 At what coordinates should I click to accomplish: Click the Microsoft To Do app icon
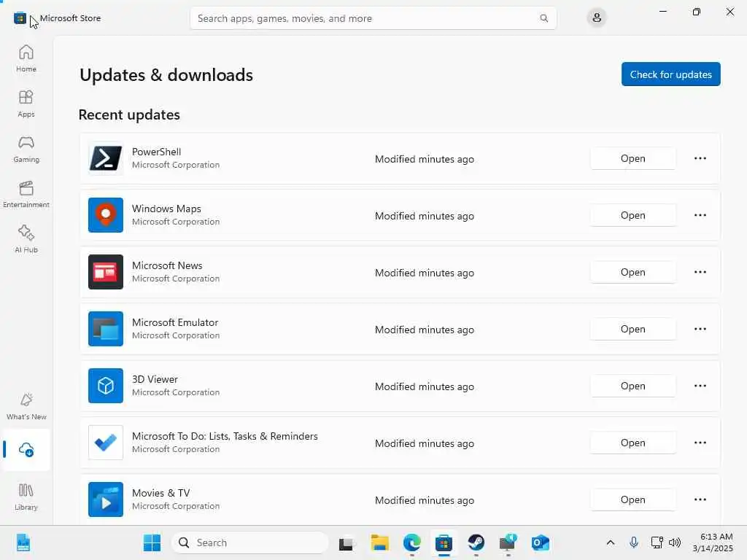click(x=106, y=443)
